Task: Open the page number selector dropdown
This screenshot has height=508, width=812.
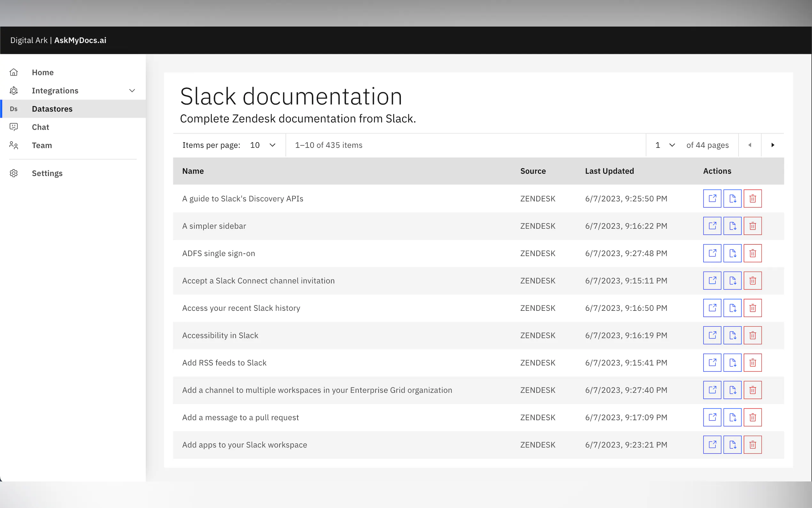Action: point(665,145)
